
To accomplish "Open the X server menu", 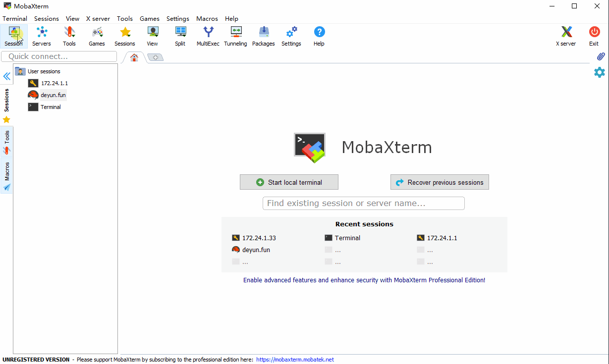I will (98, 18).
